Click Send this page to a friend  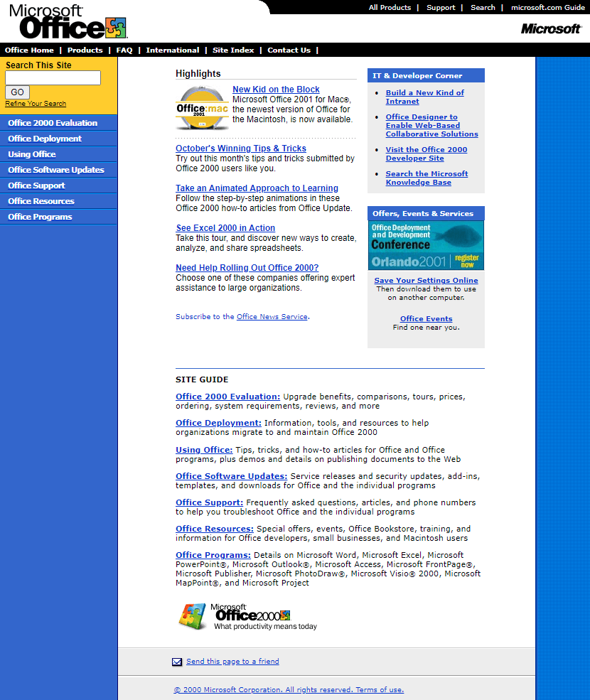point(232,661)
